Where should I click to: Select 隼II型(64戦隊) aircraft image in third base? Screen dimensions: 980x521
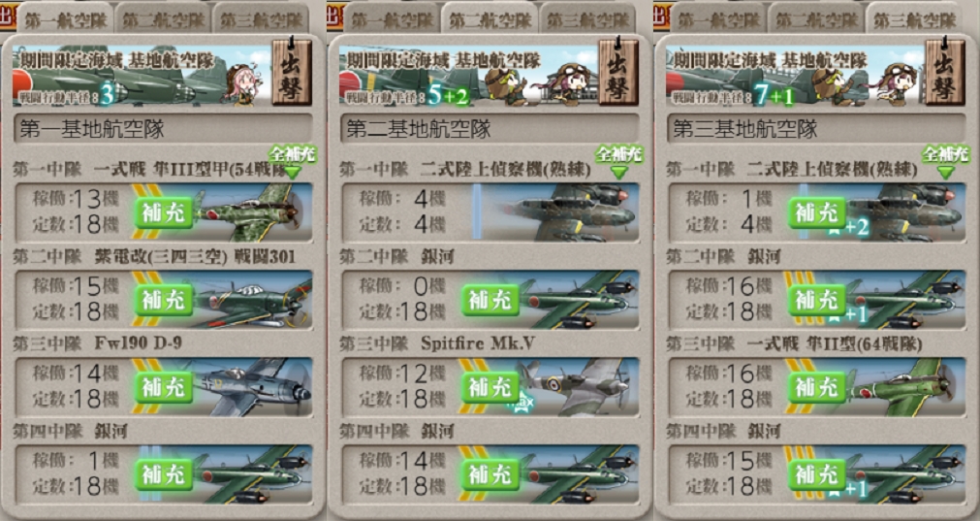(906, 386)
